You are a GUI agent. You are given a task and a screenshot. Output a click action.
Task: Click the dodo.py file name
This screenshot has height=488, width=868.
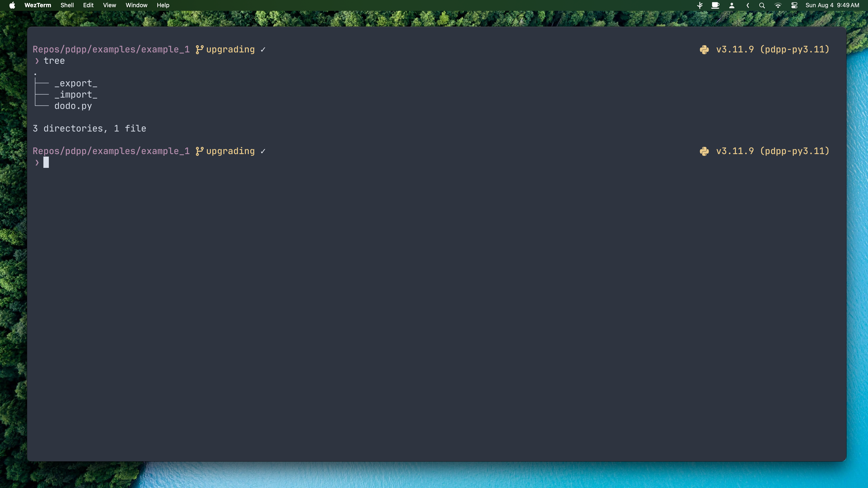[x=73, y=106]
